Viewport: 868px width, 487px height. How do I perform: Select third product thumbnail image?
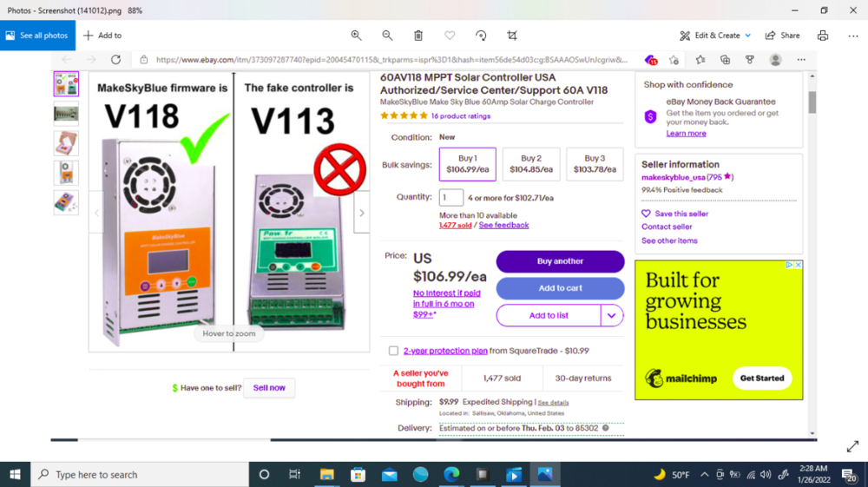point(66,143)
